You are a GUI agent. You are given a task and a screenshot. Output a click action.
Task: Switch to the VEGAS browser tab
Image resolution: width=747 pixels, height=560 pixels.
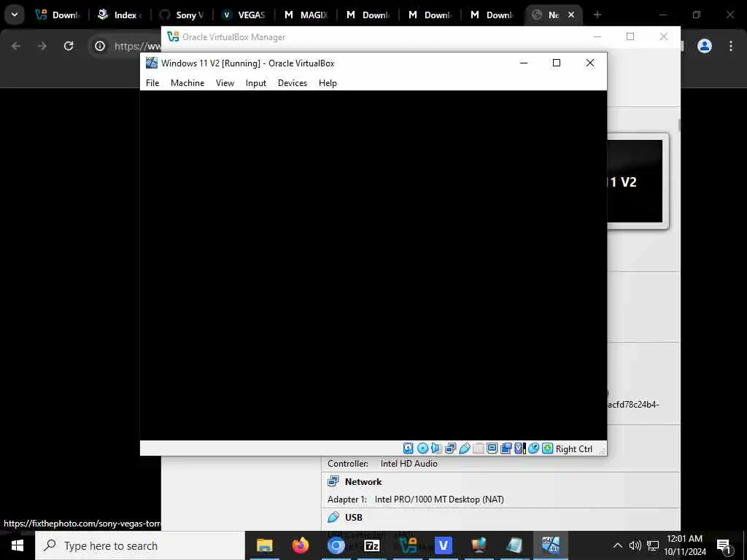pyautogui.click(x=244, y=15)
